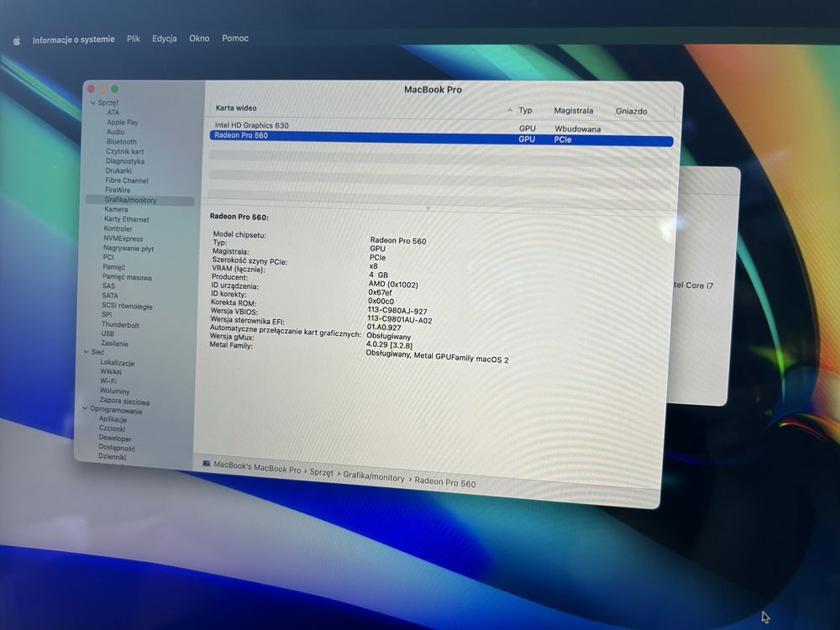Select the Radeon Pro 560 table row
Image resolution: width=840 pixels, height=630 pixels.
tap(442, 137)
